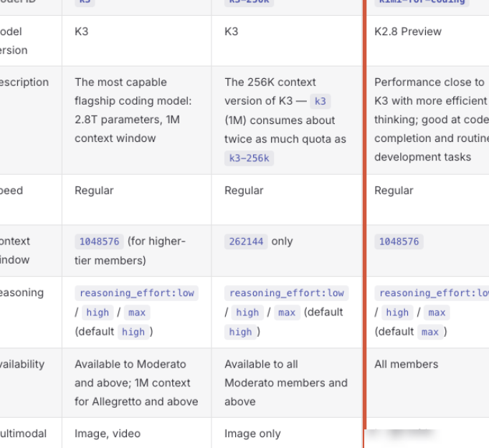Click 'reasoning_effort:low' chip in the 256K context column

coord(287,293)
